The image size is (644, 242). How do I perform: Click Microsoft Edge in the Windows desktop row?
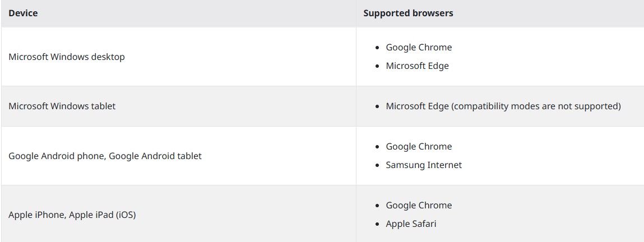(x=417, y=66)
